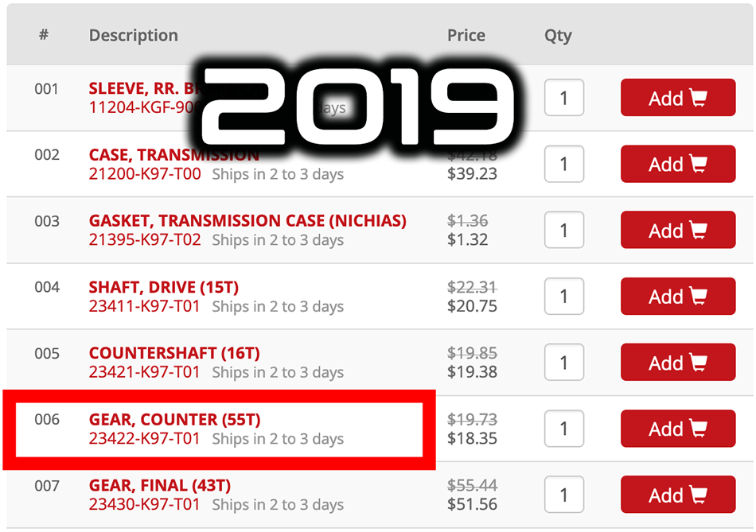Image resolution: width=756 pixels, height=532 pixels.
Task: Add GASKET, TRANSMISSION CASE to cart
Action: [677, 231]
